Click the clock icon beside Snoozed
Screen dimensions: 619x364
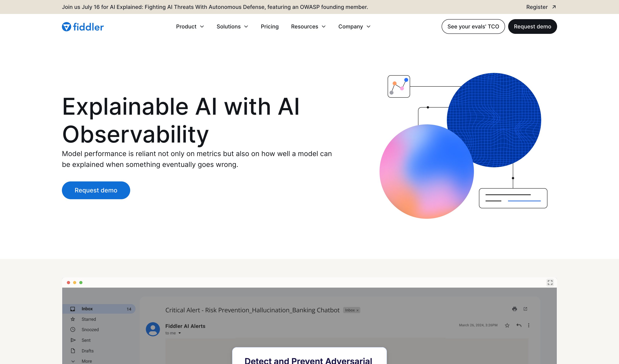click(x=73, y=329)
